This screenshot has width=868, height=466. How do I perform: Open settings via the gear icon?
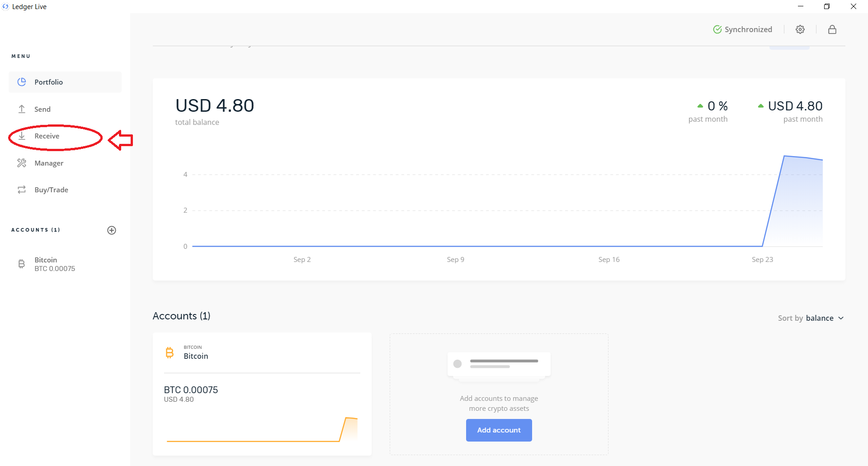[800, 29]
